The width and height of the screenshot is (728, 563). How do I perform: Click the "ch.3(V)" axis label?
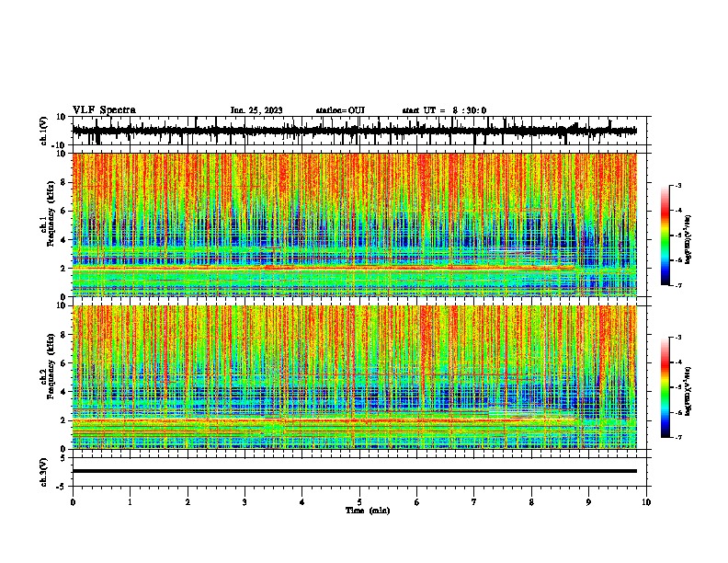tap(44, 472)
